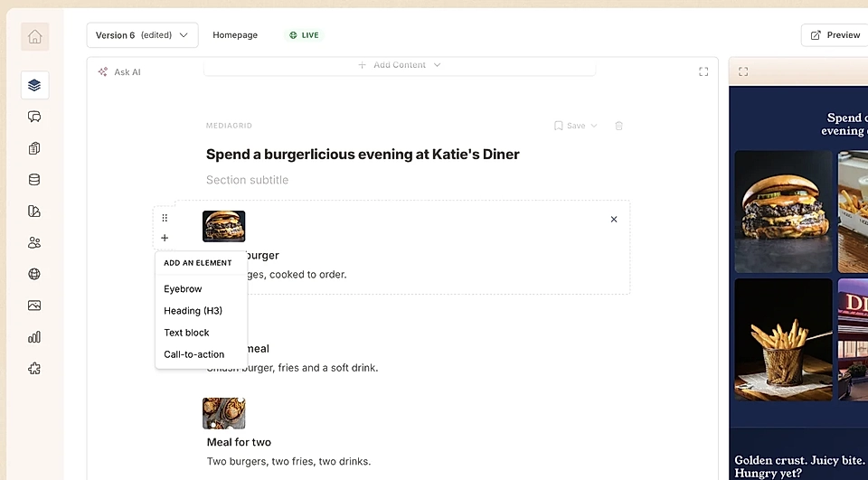Click the plus add element icon

pos(165,238)
